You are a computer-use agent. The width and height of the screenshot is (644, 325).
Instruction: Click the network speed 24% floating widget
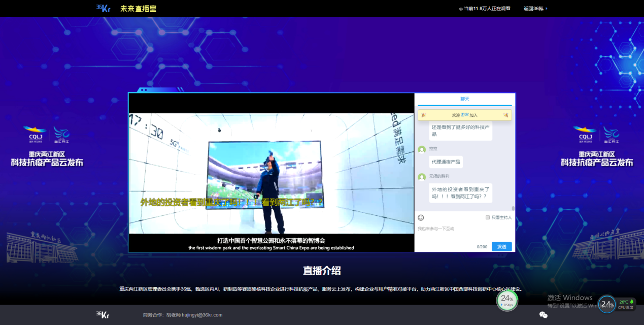507,300
